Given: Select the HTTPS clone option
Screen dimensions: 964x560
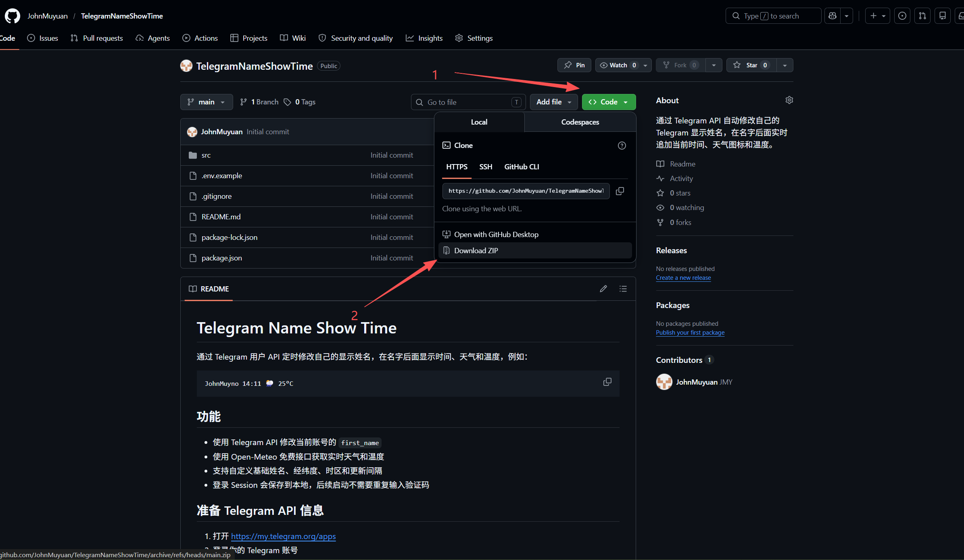Looking at the screenshot, I should click(457, 167).
